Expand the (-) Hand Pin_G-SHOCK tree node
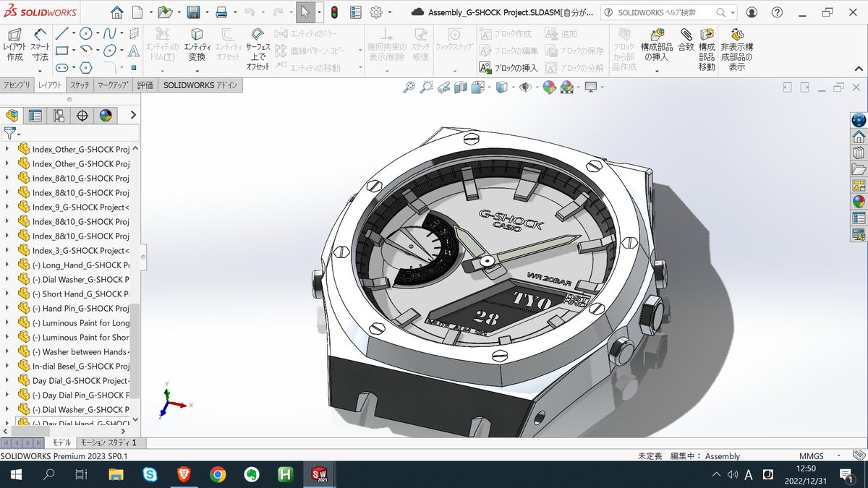The height and width of the screenshot is (488, 868). click(7, 308)
